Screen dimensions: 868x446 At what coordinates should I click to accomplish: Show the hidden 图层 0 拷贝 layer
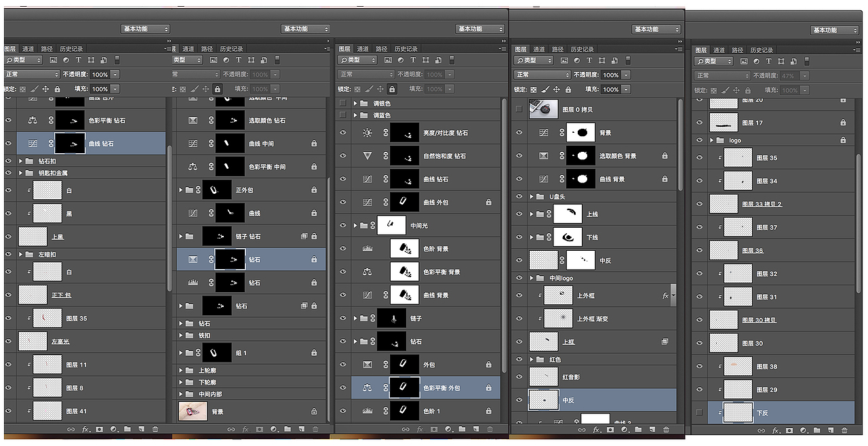[x=519, y=108]
